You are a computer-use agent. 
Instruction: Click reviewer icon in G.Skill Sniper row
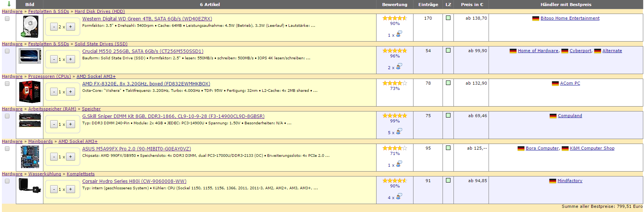(399, 131)
